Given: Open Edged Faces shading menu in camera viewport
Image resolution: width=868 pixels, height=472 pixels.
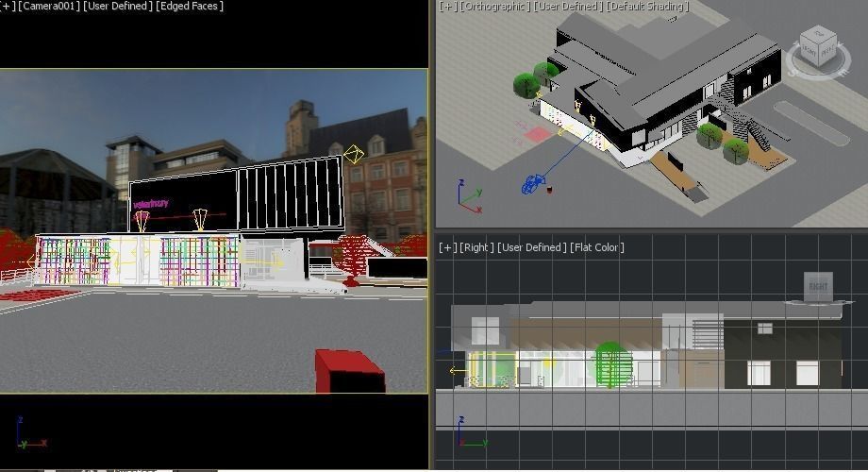Looking at the screenshot, I should pyautogui.click(x=190, y=6).
